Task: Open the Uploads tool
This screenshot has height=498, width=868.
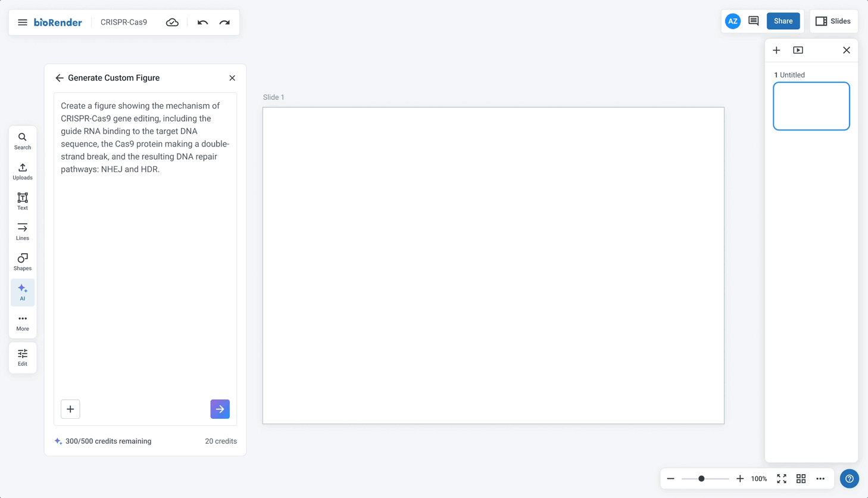Action: coord(23,172)
